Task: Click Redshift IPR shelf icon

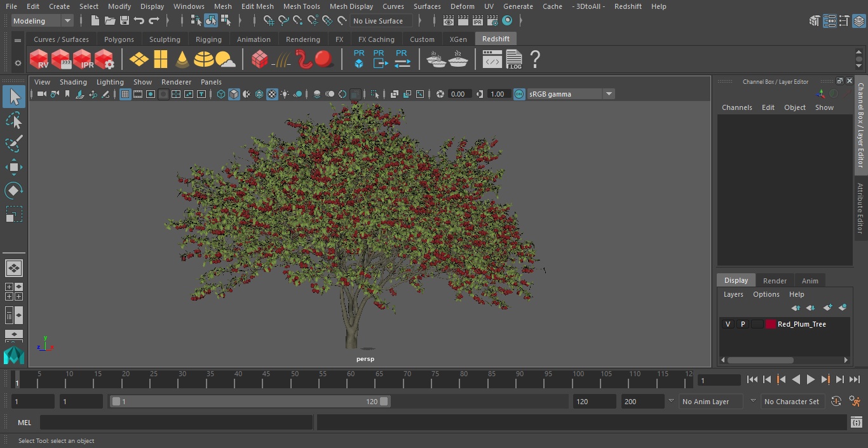Action: (x=83, y=60)
